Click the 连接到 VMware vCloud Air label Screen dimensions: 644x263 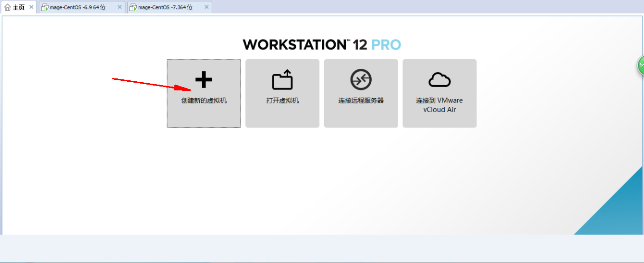(x=439, y=105)
